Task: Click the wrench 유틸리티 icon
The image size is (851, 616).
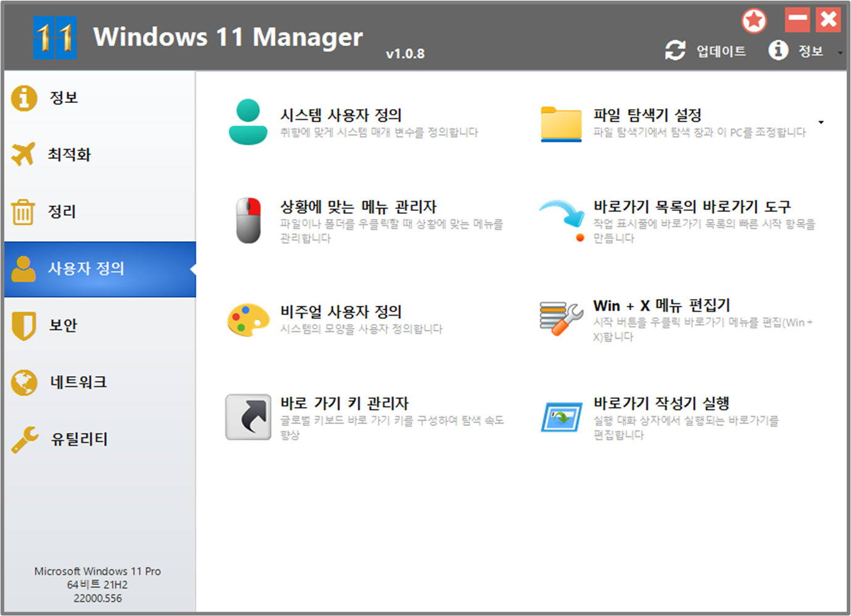Action: (x=25, y=440)
